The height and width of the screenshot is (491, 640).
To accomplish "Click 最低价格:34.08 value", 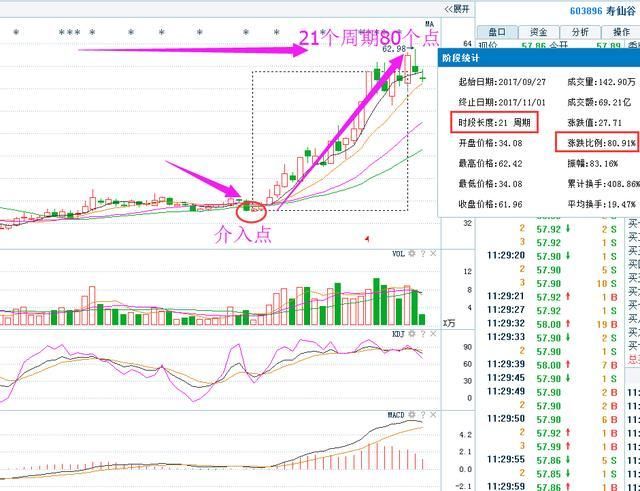I will 490,184.
